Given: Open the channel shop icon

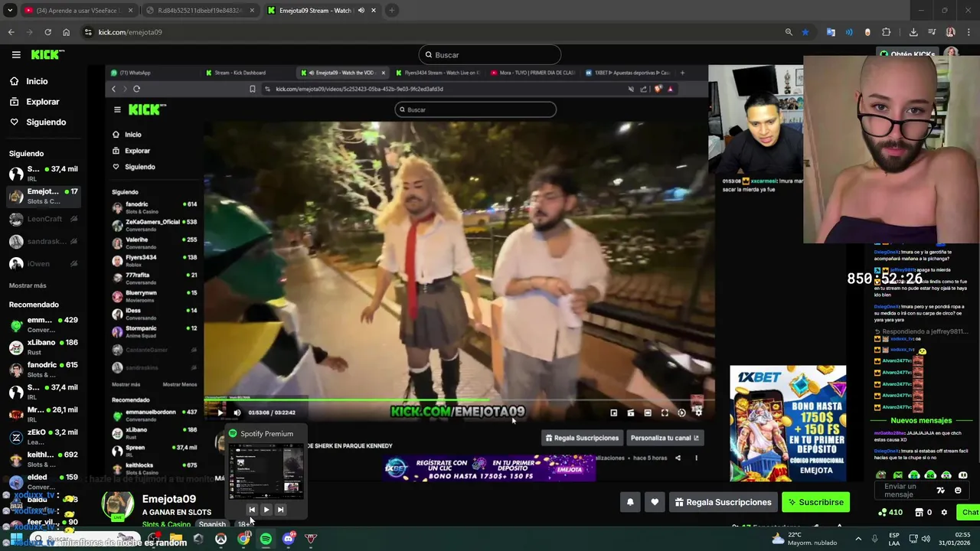Looking at the screenshot, I should pos(920,513).
